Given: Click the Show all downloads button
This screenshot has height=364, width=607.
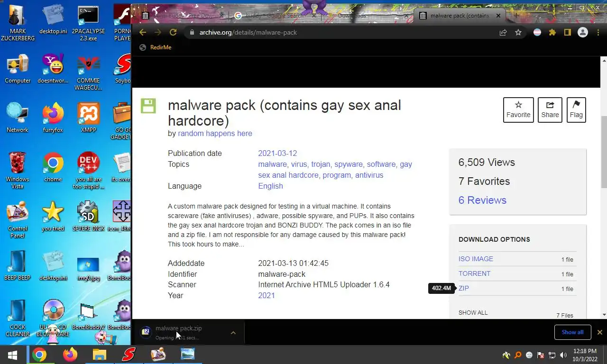Looking at the screenshot, I should 572,332.
